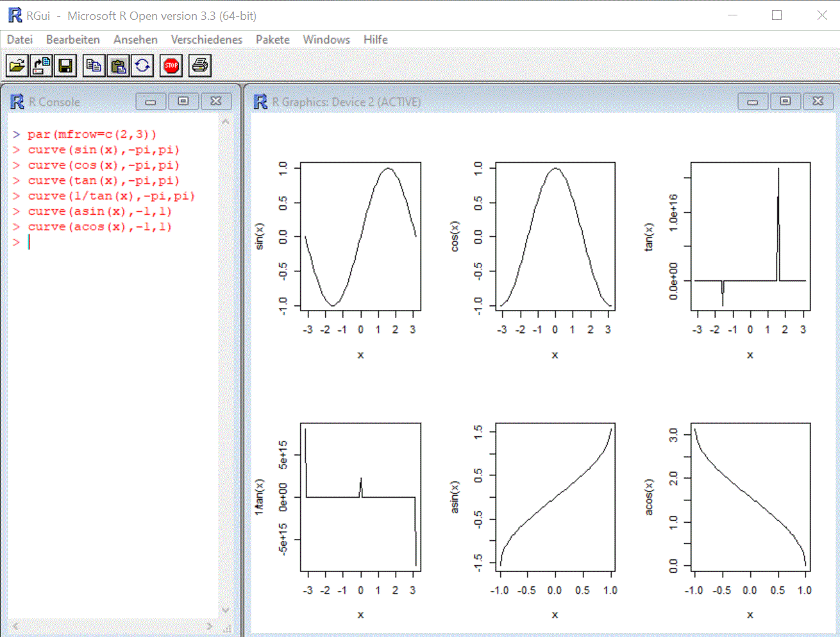Click the sin(x) curve plot
This screenshot has width=840, height=637.
359,236
